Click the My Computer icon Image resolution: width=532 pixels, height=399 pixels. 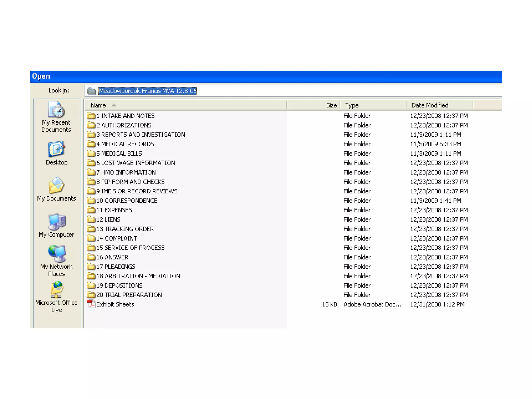(x=56, y=222)
